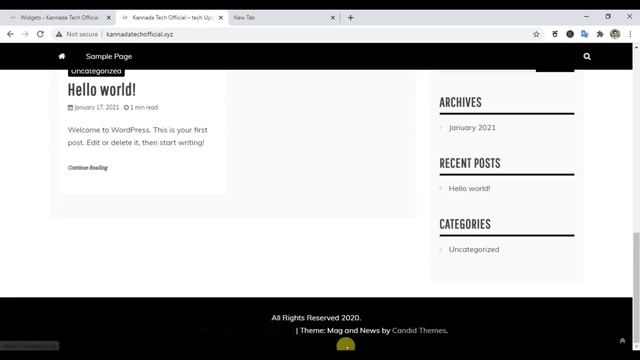This screenshot has height=360, width=640.
Task: Open the Uncategorized tag on the post
Action: (96, 72)
